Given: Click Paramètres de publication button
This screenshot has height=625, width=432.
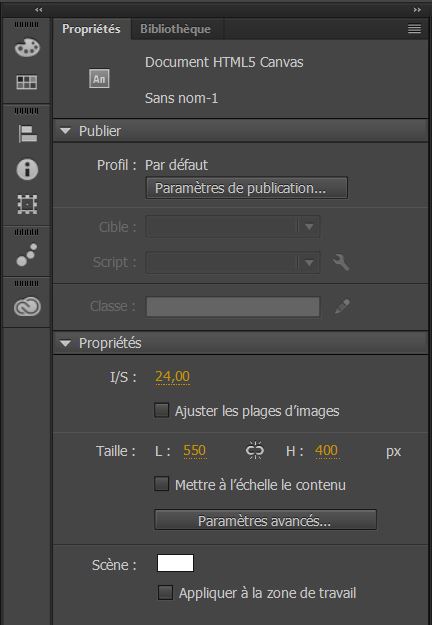Looking at the screenshot, I should [247, 188].
